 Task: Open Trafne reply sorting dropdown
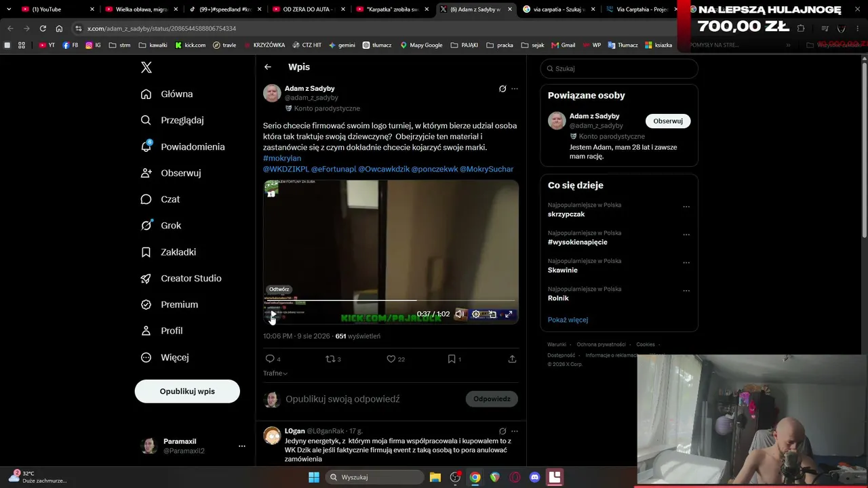coord(275,373)
